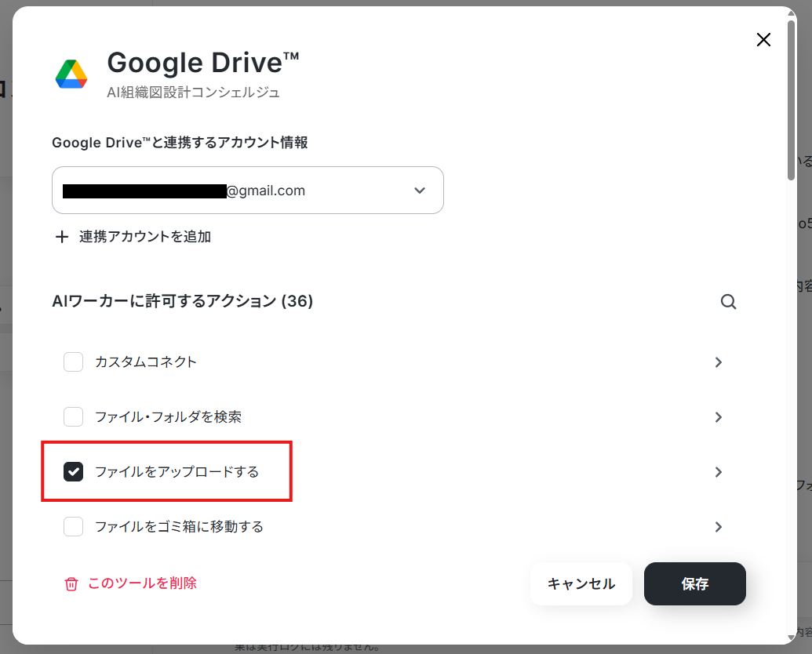The image size is (812, 654).
Task: Click the ファイルをアップロードする label text
Action: tap(177, 472)
